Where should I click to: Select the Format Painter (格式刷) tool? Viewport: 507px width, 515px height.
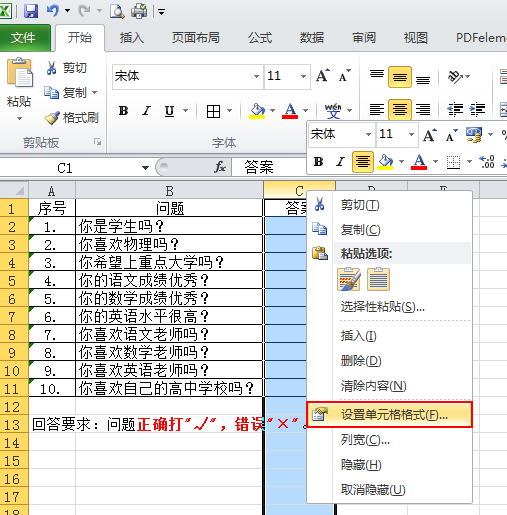pos(72,117)
